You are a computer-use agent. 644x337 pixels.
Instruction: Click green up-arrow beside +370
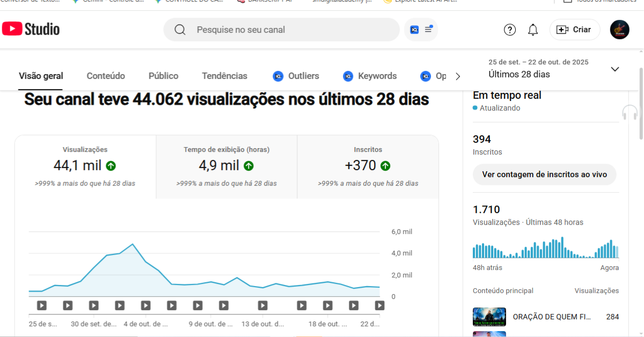tap(385, 165)
